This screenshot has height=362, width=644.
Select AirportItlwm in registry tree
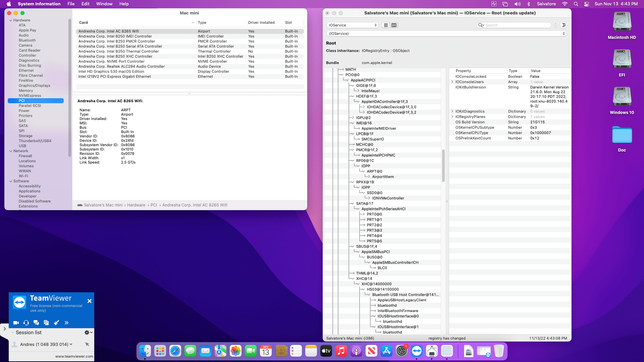pyautogui.click(x=383, y=177)
